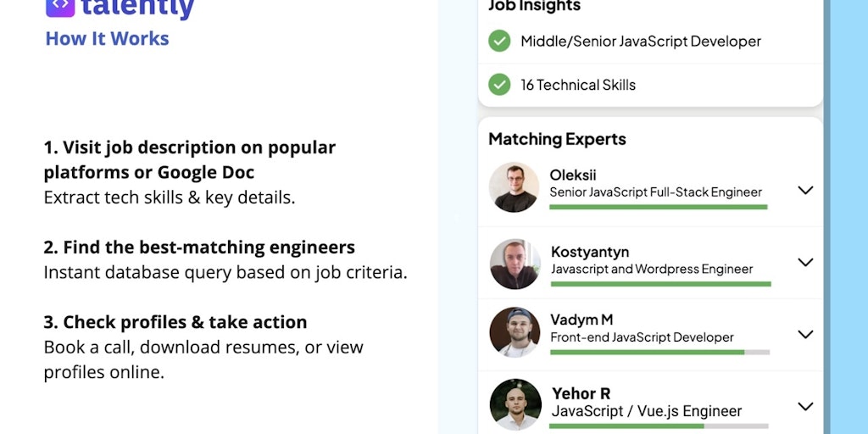Image resolution: width=868 pixels, height=434 pixels.
Task: Click Vadym M's match progress bar
Action: 659,352
